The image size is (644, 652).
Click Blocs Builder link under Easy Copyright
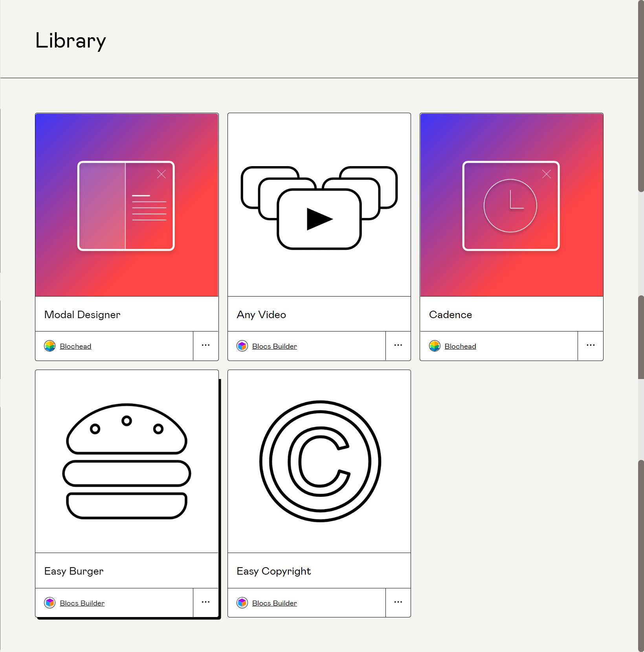click(x=274, y=603)
